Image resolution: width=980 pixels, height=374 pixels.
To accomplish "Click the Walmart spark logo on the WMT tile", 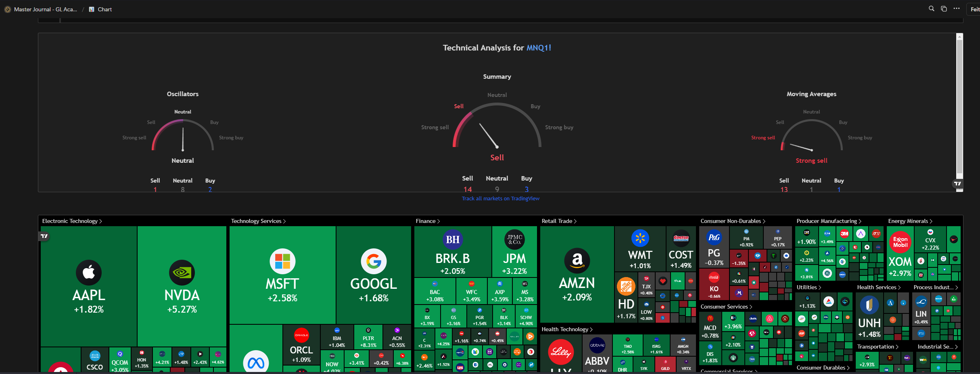I will (x=640, y=238).
